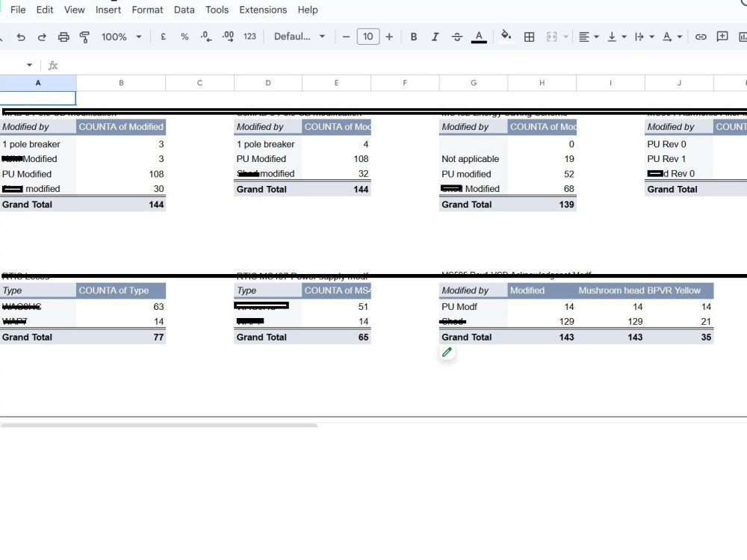Image resolution: width=747 pixels, height=560 pixels.
Task: Open the text wrapping dropdown
Action: tap(644, 37)
